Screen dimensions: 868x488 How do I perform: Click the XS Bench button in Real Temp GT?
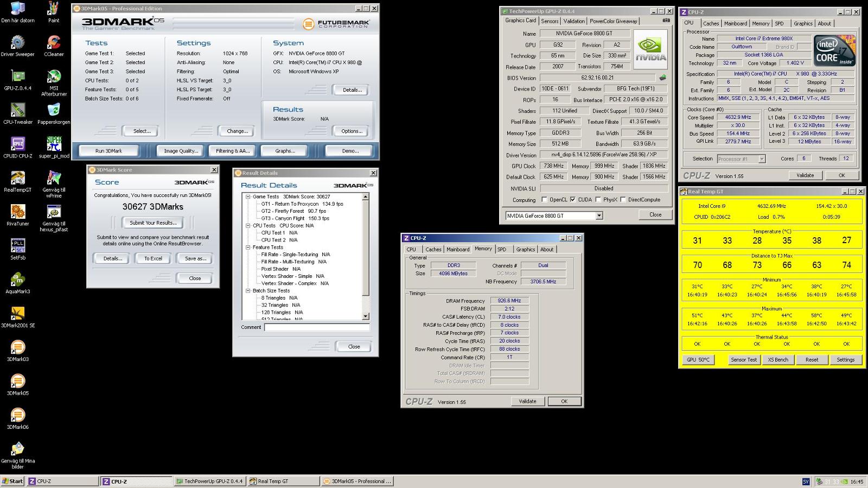778,360
